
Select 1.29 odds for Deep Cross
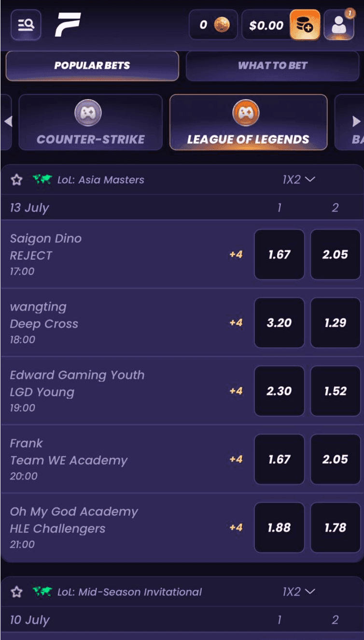click(x=336, y=323)
